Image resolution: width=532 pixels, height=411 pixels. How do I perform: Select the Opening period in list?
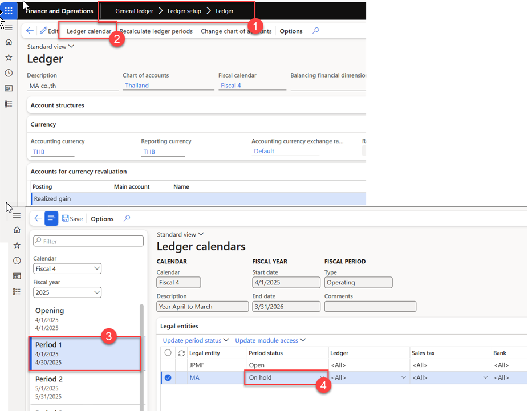point(85,319)
